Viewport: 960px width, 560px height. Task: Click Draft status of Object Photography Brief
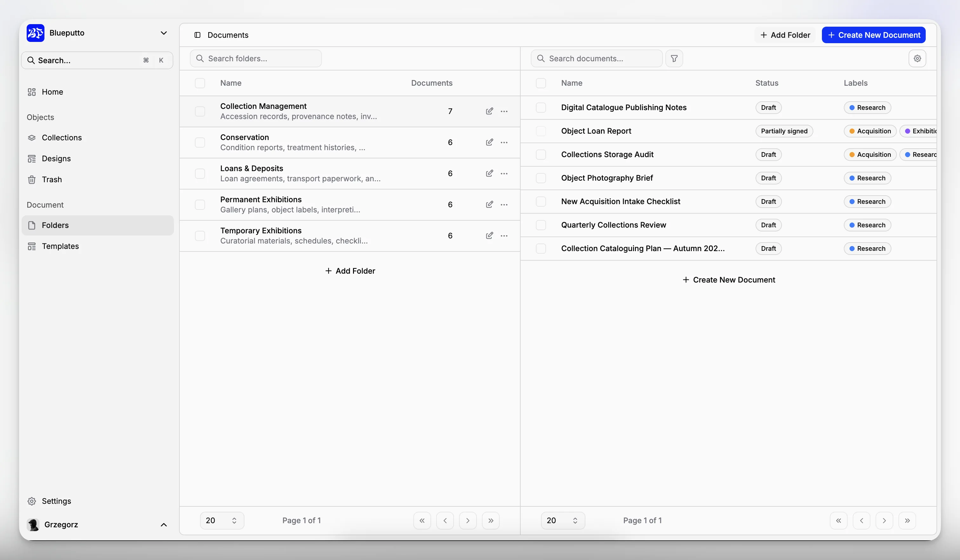click(768, 178)
